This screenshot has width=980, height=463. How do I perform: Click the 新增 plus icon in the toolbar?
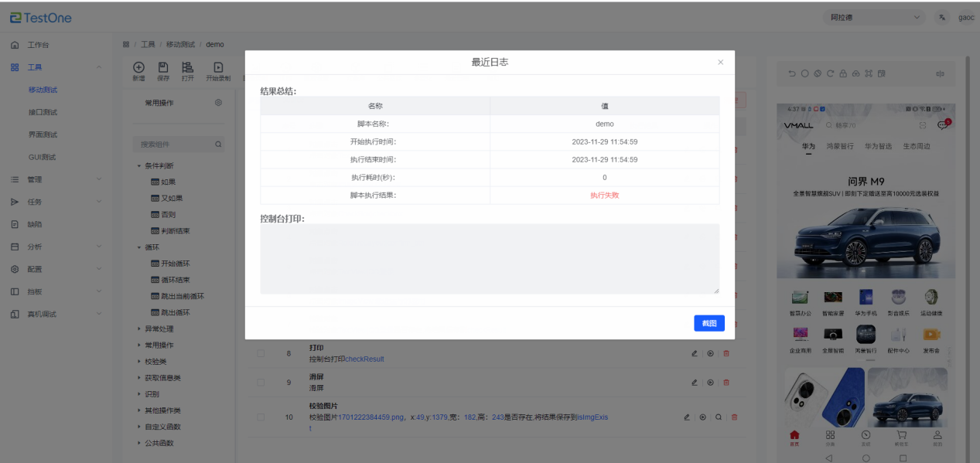[x=138, y=68]
